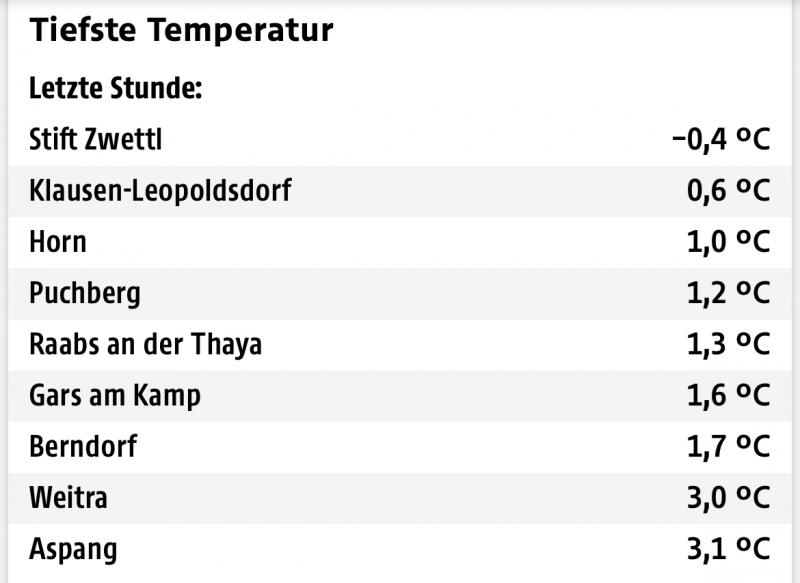Viewport: 800px width, 583px height.
Task: Open the Horn station entry
Action: click(58, 242)
